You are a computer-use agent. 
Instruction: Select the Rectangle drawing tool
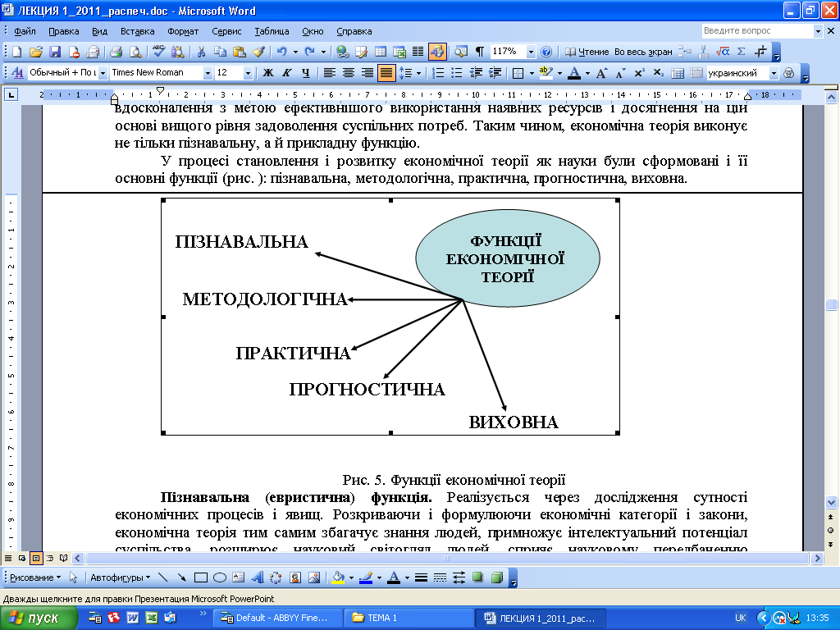(x=201, y=577)
